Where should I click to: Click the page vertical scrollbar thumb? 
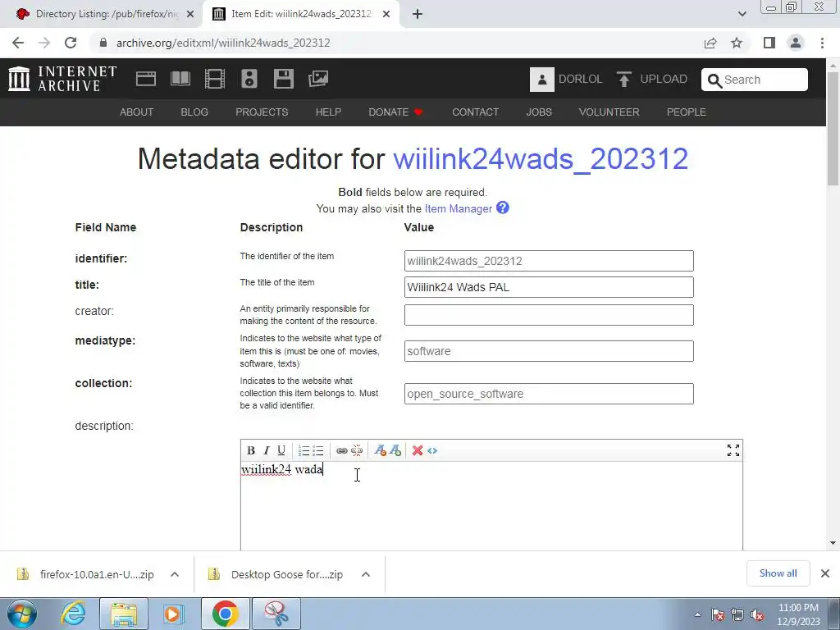[833, 130]
